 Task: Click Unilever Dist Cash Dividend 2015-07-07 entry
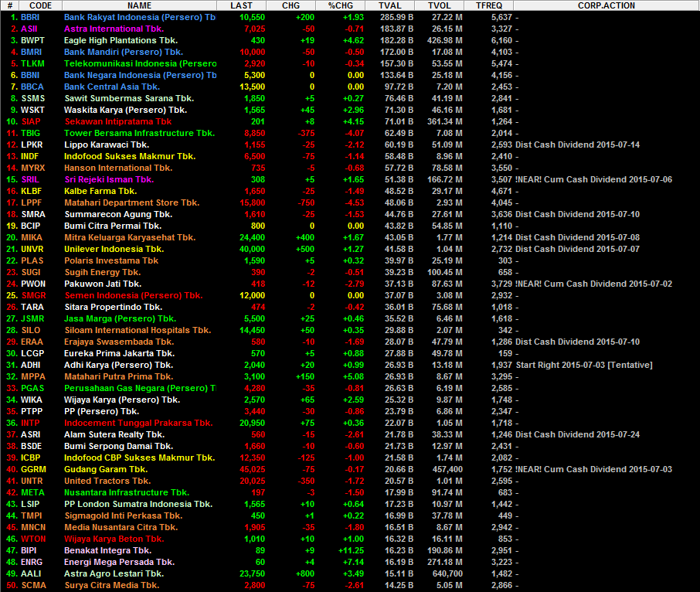(x=577, y=249)
